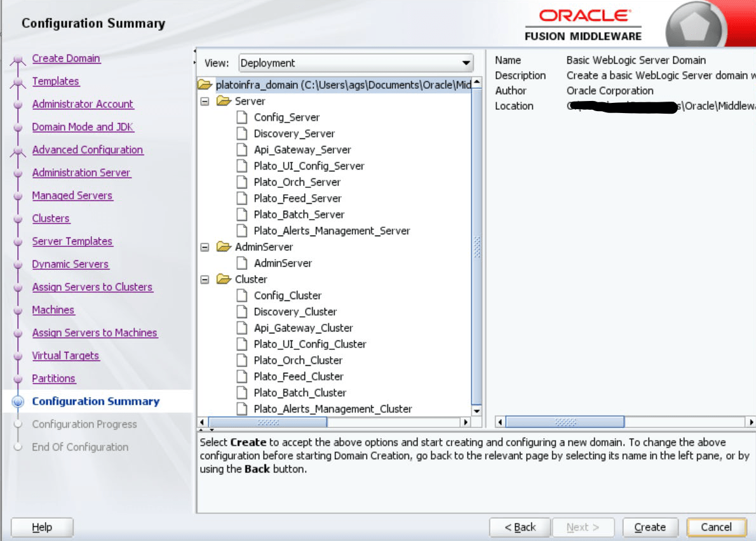This screenshot has width=756, height=541.
Task: Click the Back button
Action: click(520, 527)
